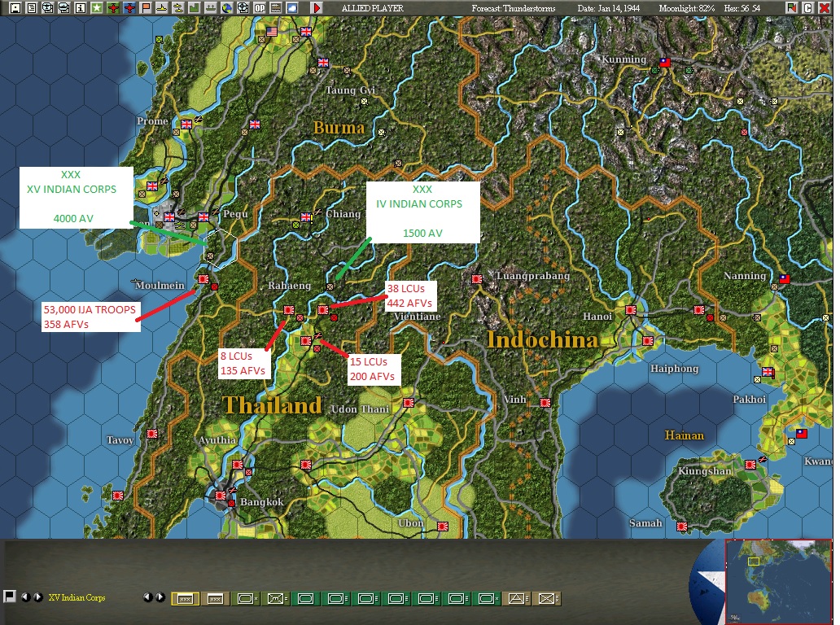Select British flag unit near Chiang
840x625 pixels.
306,217
